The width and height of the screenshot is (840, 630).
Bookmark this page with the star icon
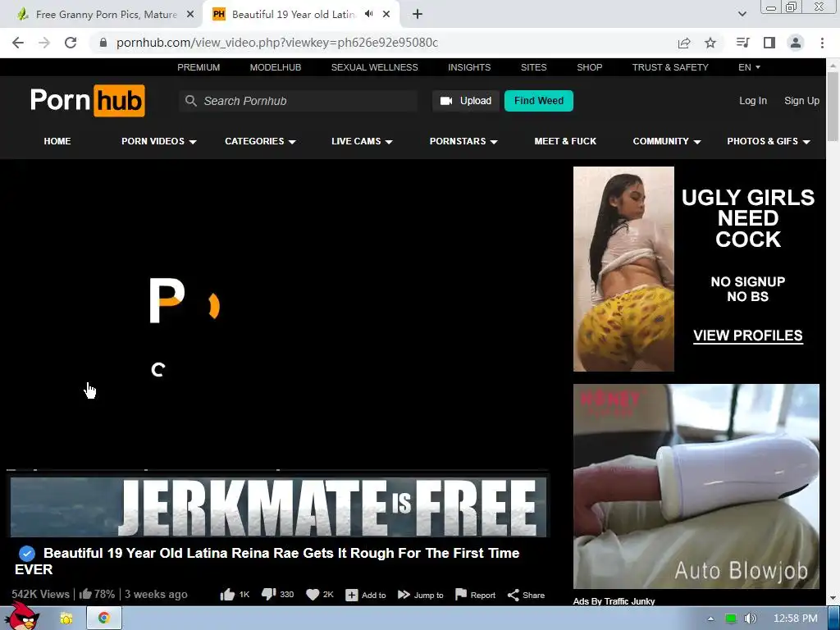tap(710, 43)
